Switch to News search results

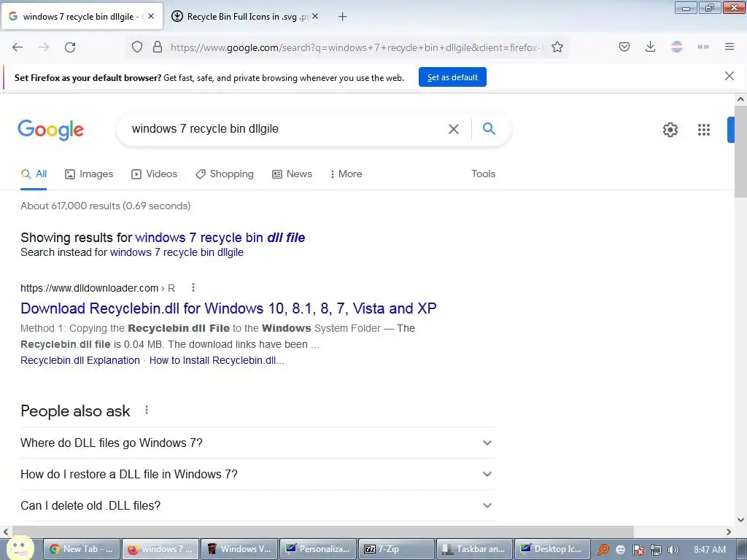292,174
